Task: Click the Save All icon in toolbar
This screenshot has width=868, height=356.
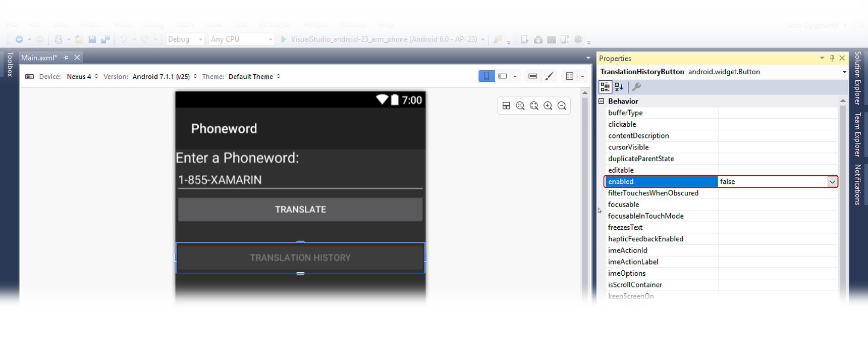Action: point(105,39)
